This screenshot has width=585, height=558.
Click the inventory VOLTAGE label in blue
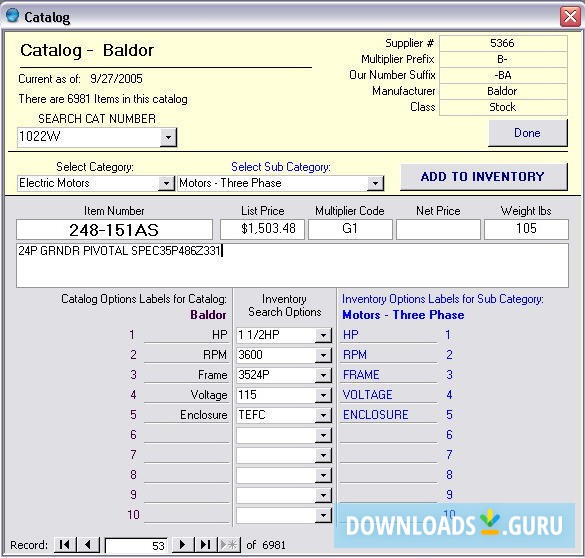point(367,395)
